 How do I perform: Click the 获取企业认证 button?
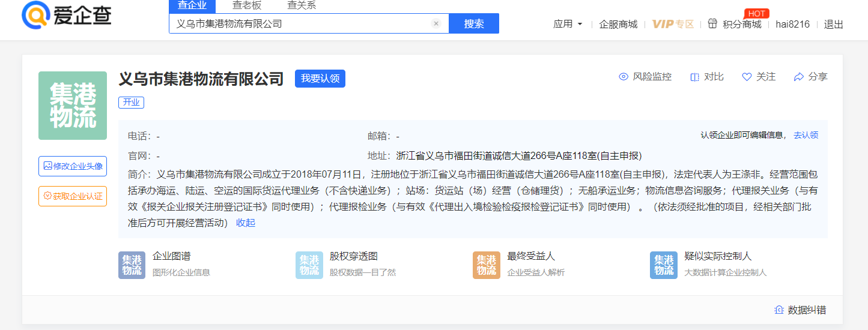point(73,196)
